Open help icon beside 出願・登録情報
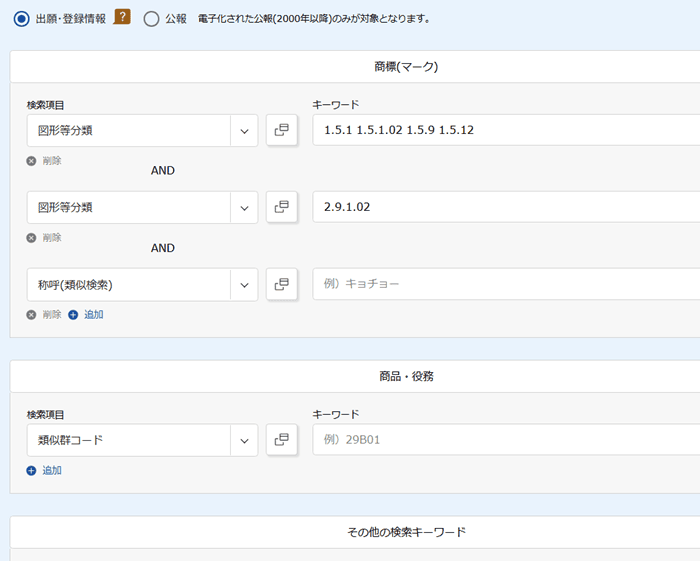The image size is (700, 561). point(122,17)
